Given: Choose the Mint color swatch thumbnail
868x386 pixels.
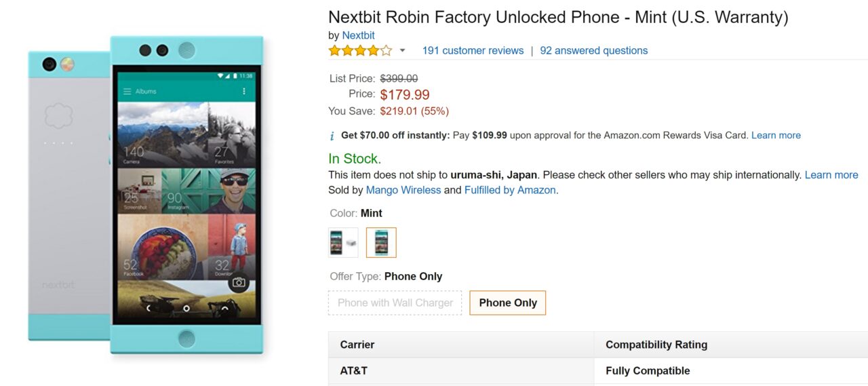Looking at the screenshot, I should 381,242.
